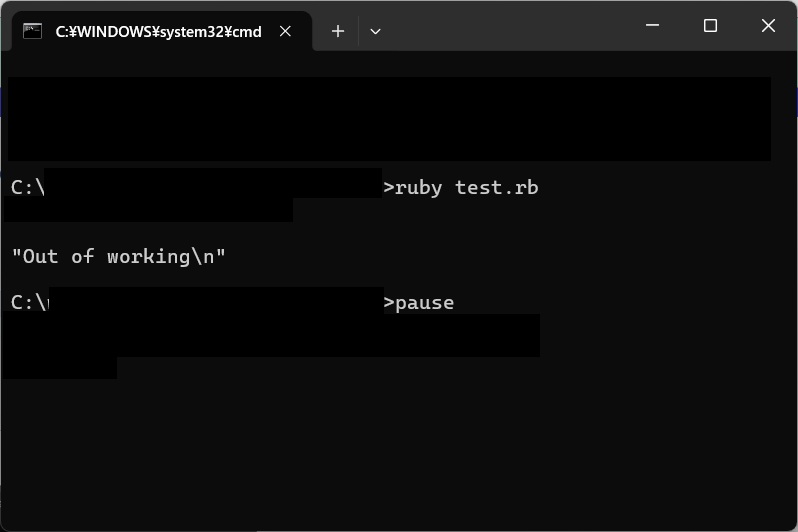This screenshot has height=532, width=798.
Task: Click the large redacted block at terminal top
Action: coord(388,118)
